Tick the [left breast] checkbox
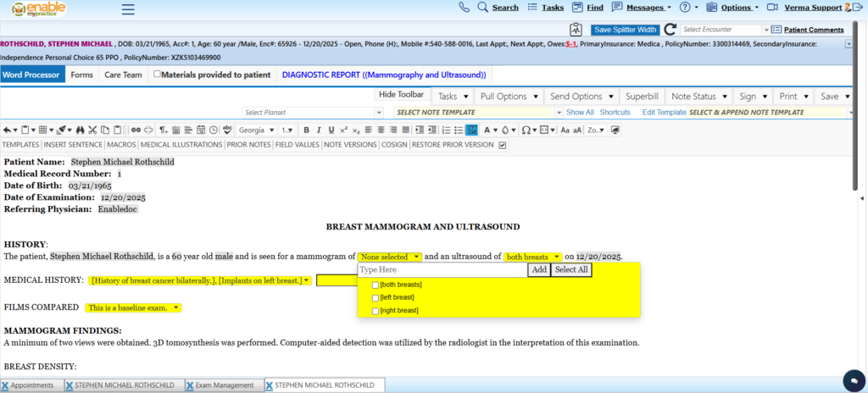The height and width of the screenshot is (393, 868). [376, 298]
